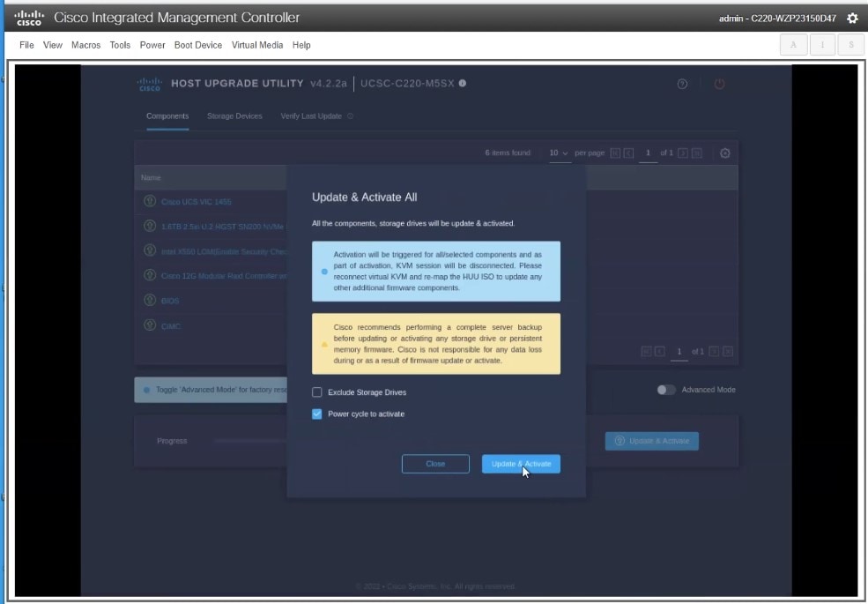Click the info icon beside UCSC-C220-M5SX
Screen dimensions: 868x604
(463, 83)
